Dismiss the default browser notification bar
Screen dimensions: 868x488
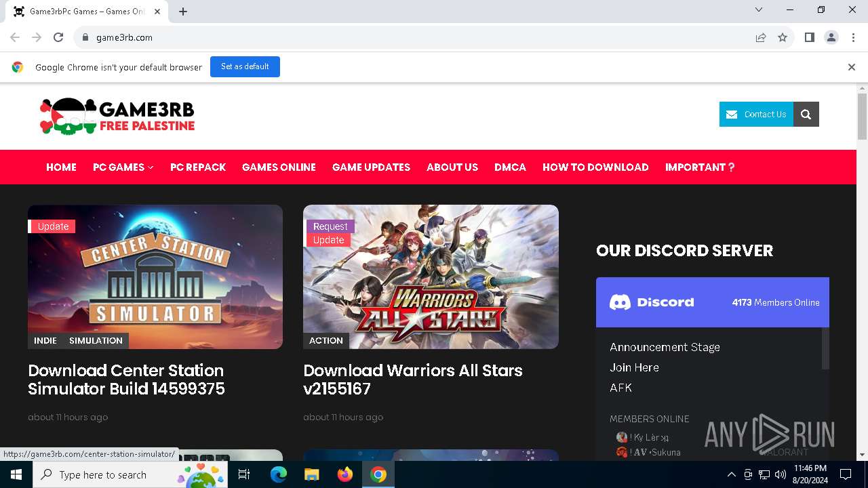pos(851,67)
